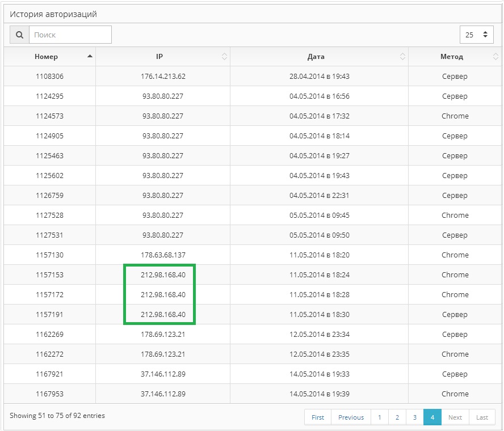Viewport: 504px width, 431px height.
Task: Focus the Поиск search field
Action: (x=70, y=35)
